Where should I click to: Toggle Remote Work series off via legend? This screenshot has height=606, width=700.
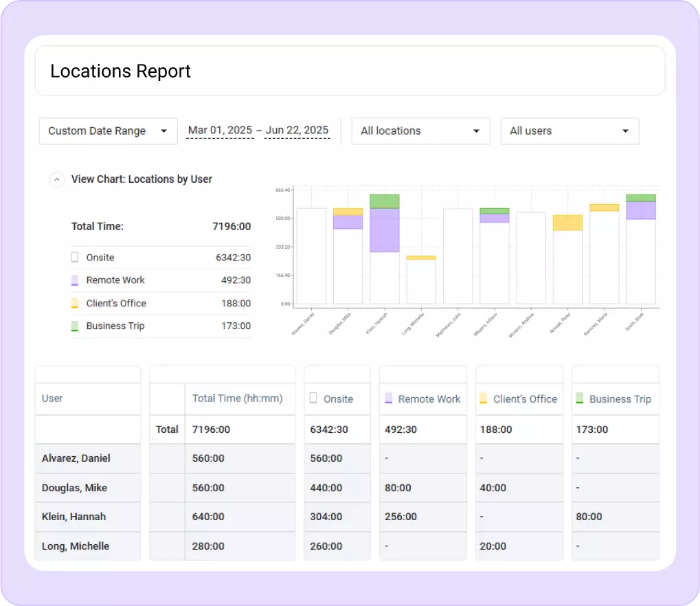click(x=115, y=280)
